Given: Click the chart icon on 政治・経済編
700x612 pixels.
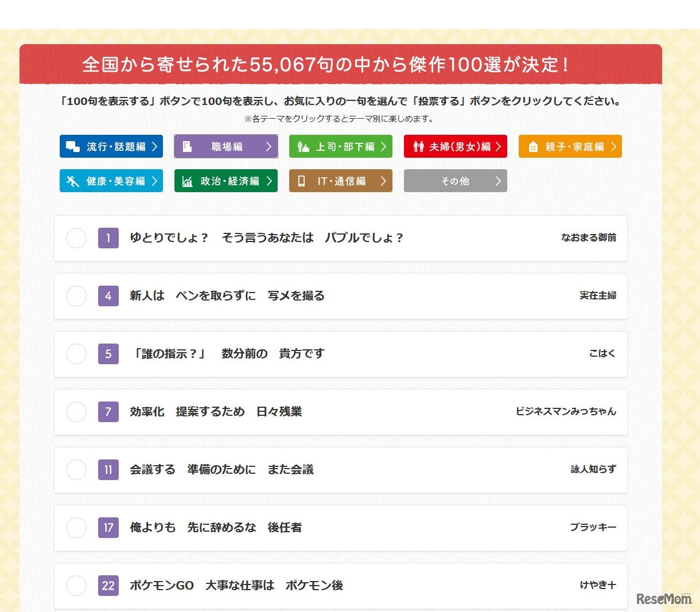Looking at the screenshot, I should pos(187,181).
